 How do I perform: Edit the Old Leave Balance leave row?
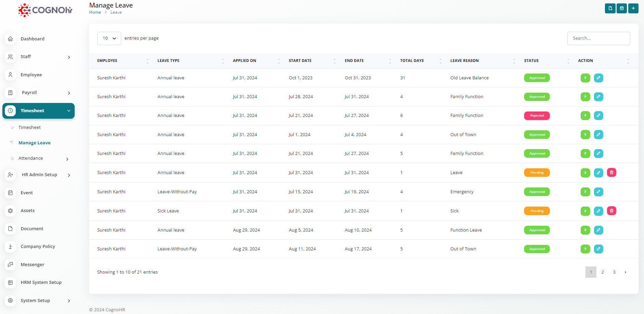coord(598,78)
